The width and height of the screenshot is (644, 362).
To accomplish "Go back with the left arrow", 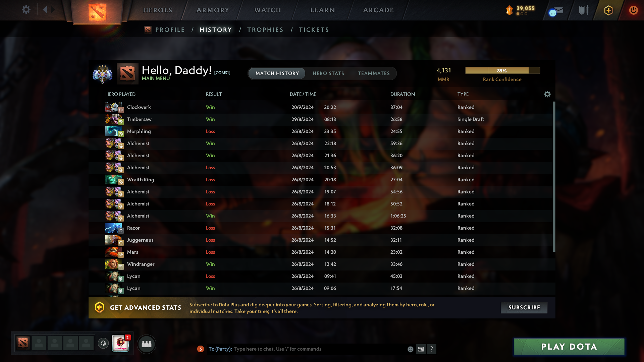I will [x=45, y=10].
